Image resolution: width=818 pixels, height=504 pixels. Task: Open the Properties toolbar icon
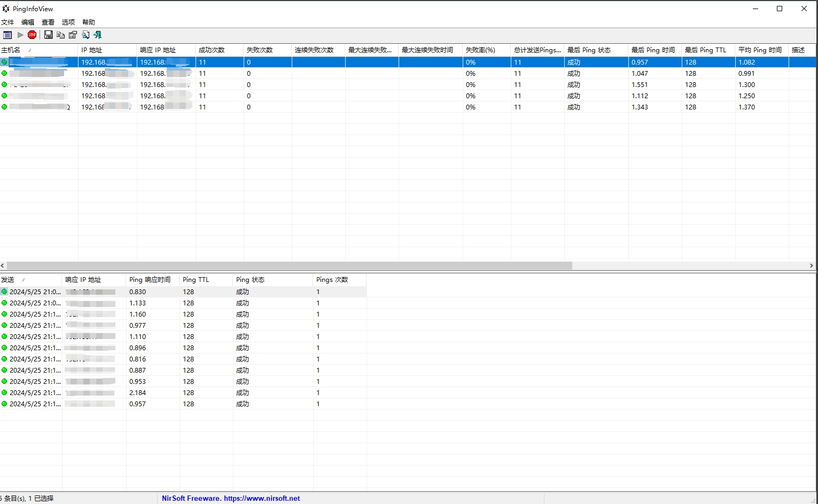click(73, 35)
